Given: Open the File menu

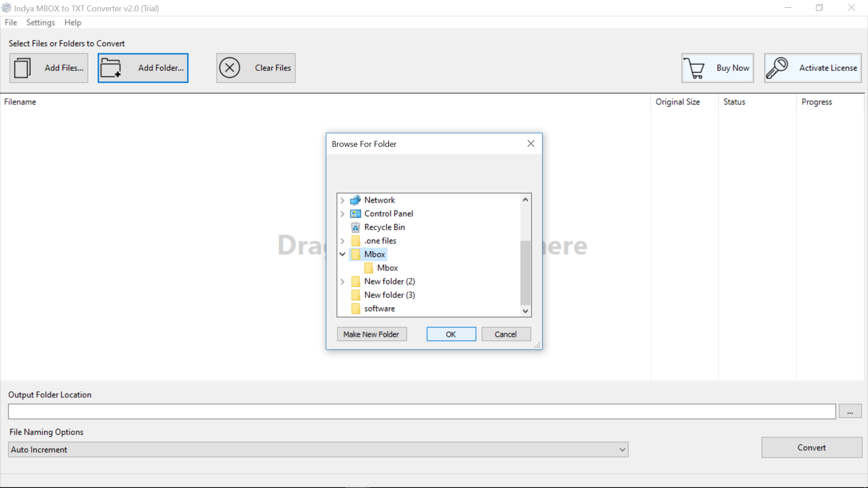Looking at the screenshot, I should [x=11, y=23].
